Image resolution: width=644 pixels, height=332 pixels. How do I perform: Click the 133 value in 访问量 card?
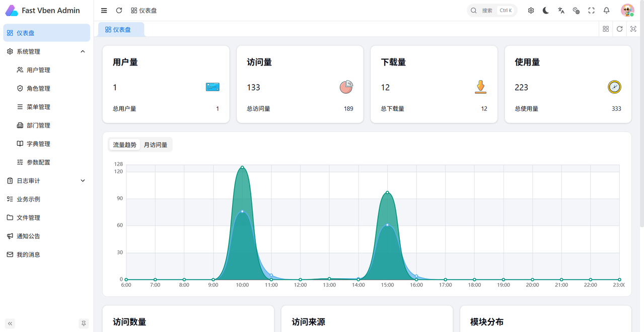(253, 87)
